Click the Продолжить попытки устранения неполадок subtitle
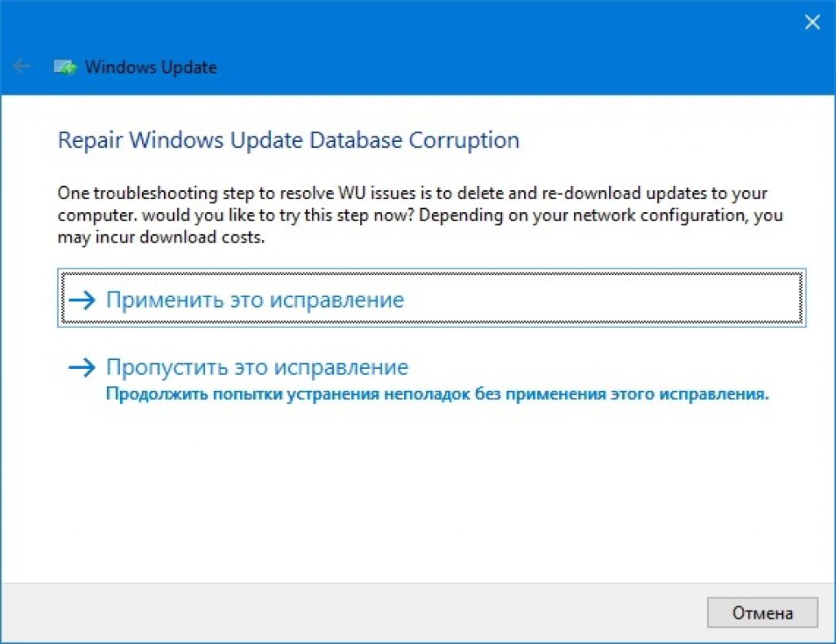This screenshot has height=644, width=836. pos(438,395)
